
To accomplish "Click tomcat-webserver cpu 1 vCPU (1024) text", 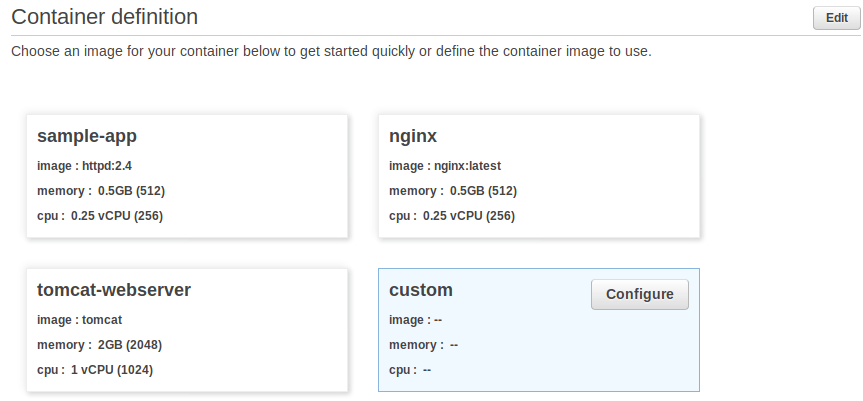I will (95, 370).
